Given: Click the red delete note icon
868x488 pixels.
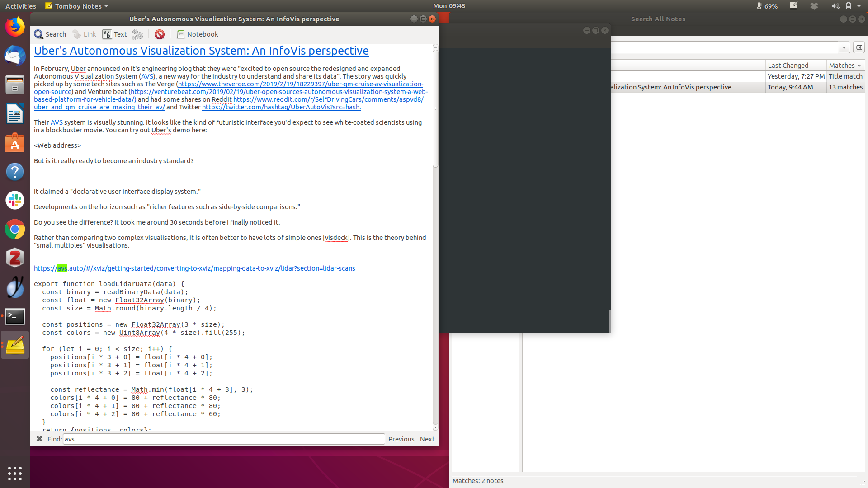Looking at the screenshot, I should tap(160, 34).
